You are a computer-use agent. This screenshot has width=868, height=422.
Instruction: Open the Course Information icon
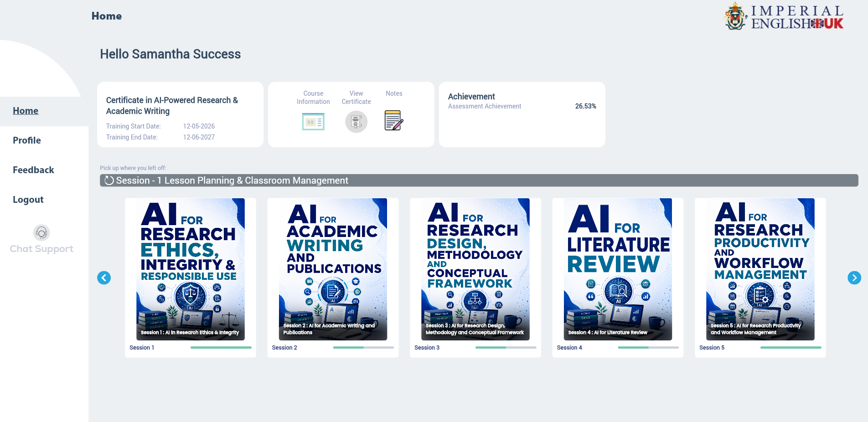point(313,122)
